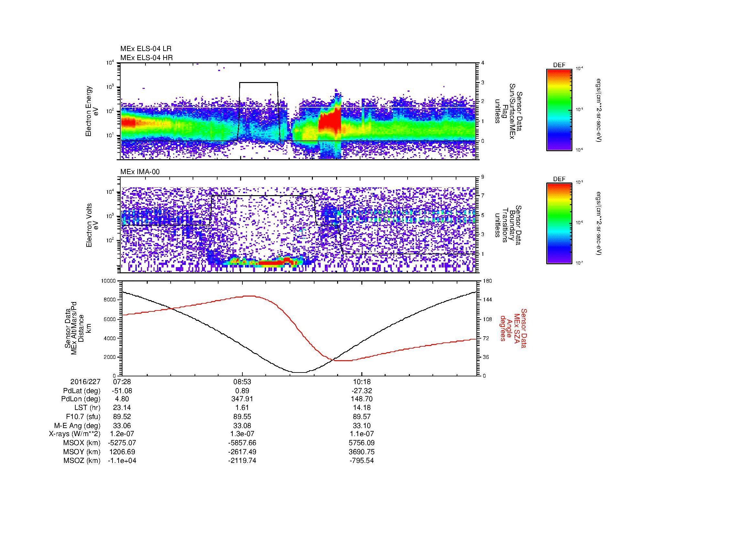
Task: Click the 'MEx IMA-00' panel title
Action: [140, 172]
